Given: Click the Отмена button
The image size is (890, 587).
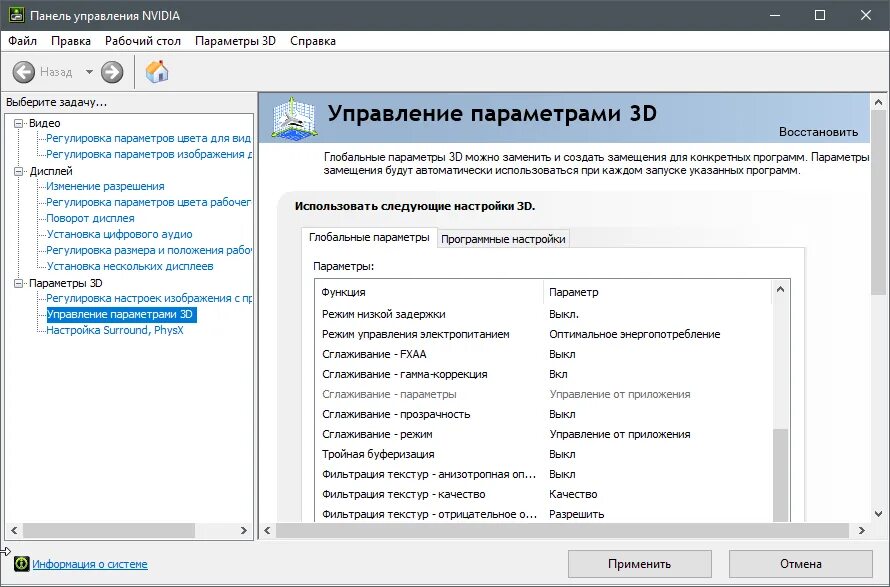Looking at the screenshot, I should click(x=800, y=564).
